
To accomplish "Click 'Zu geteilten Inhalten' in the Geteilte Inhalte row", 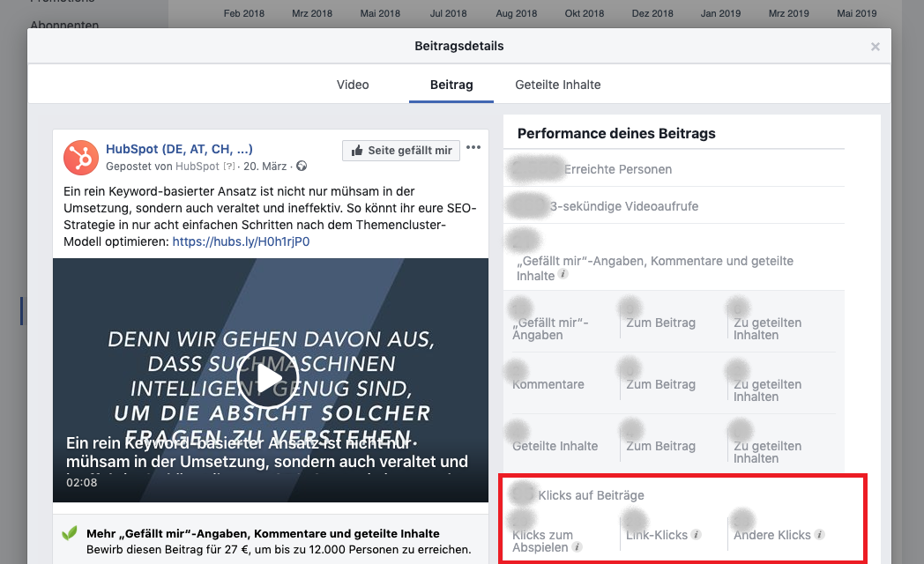I will 767,452.
